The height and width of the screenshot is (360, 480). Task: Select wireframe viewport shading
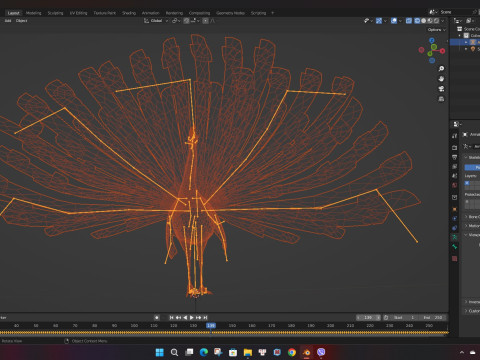[x=417, y=21]
